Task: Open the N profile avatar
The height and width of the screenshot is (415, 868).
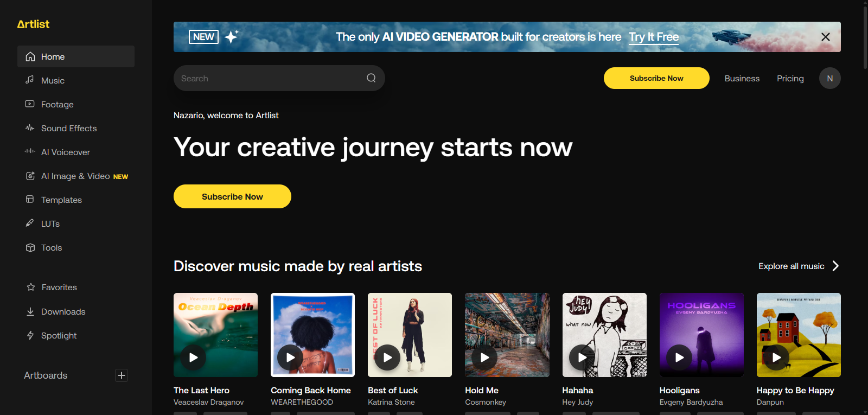Action: (x=830, y=78)
